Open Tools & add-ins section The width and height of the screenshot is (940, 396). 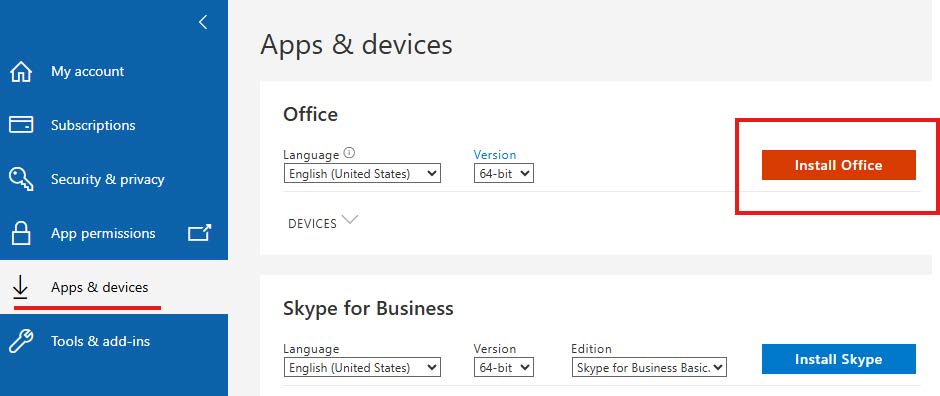coord(100,341)
